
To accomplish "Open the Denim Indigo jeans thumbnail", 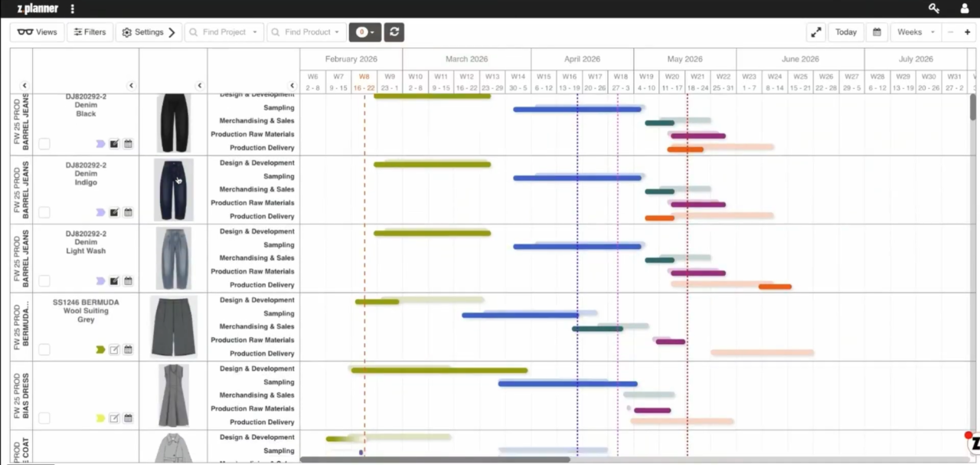I will pyautogui.click(x=174, y=190).
